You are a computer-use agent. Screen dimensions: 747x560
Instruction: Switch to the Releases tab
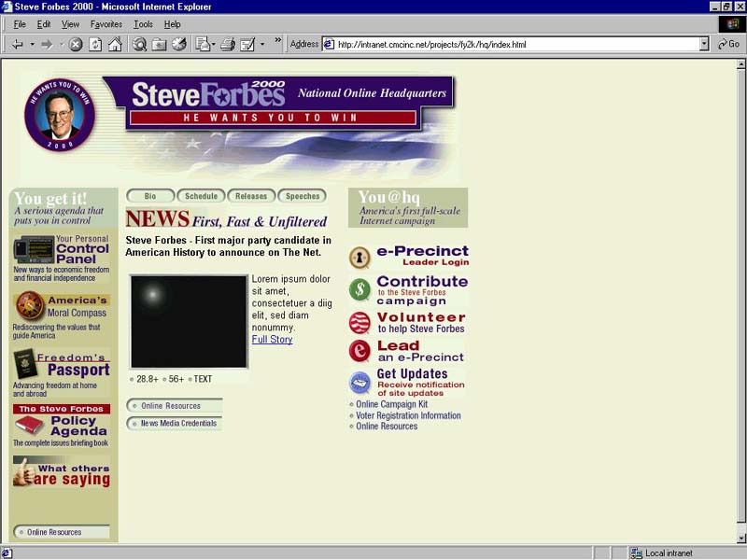(x=251, y=196)
